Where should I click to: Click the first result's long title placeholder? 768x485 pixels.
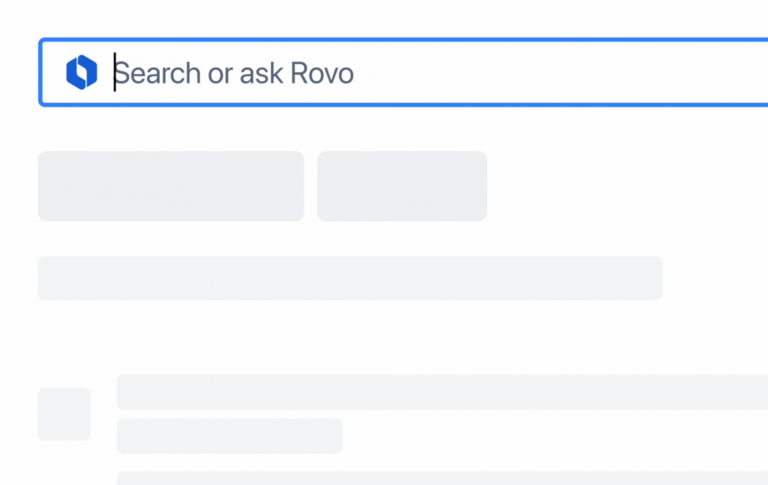pyautogui.click(x=442, y=392)
